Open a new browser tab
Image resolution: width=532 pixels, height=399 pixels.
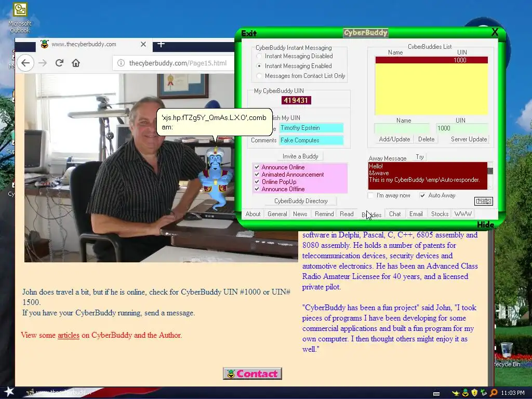(161, 44)
